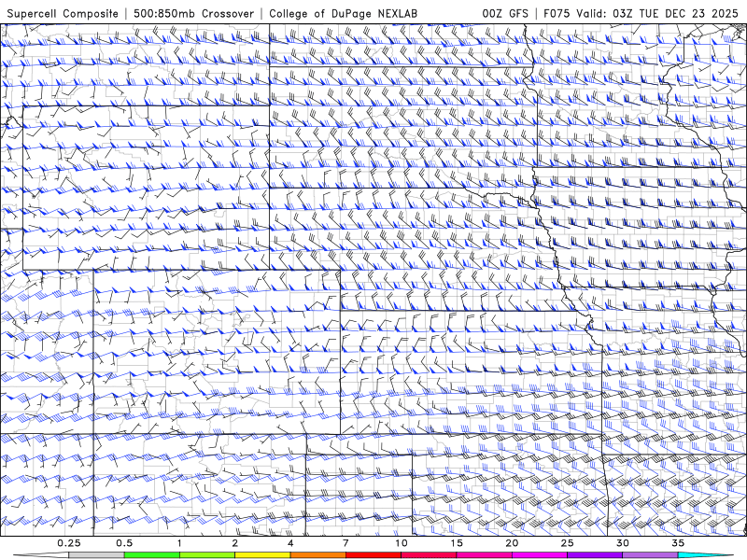The image size is (747, 560).
Task: Click the '0.25' legend label
Action: pyautogui.click(x=69, y=543)
